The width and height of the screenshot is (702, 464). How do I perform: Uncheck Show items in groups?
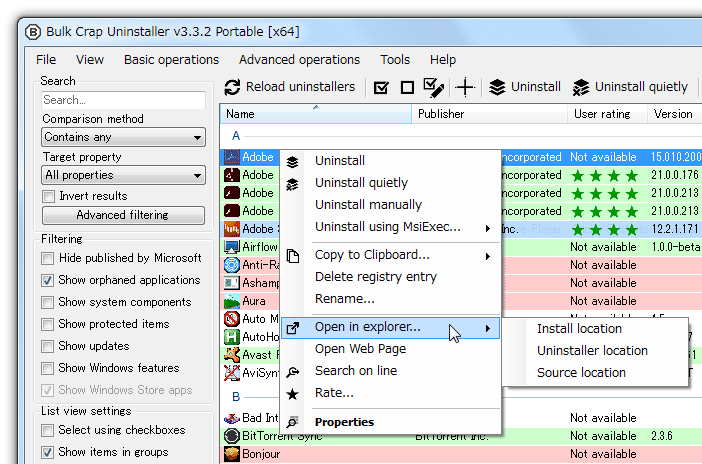click(x=47, y=452)
